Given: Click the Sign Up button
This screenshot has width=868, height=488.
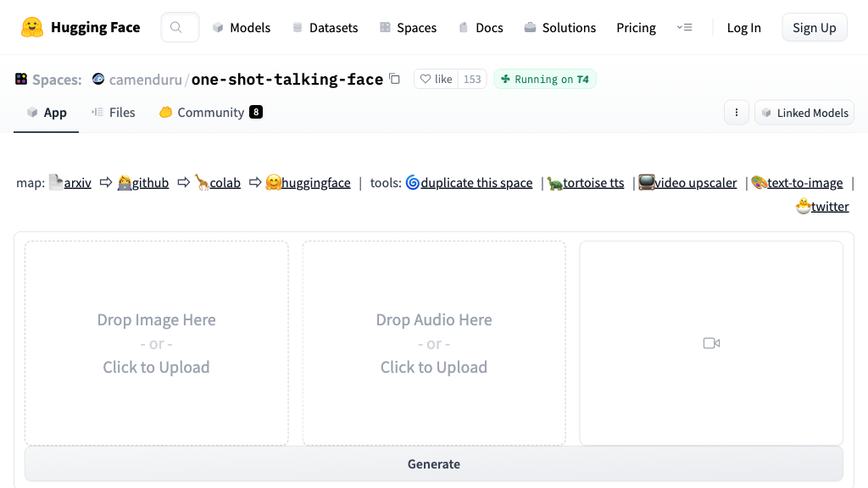Looking at the screenshot, I should [x=813, y=26].
